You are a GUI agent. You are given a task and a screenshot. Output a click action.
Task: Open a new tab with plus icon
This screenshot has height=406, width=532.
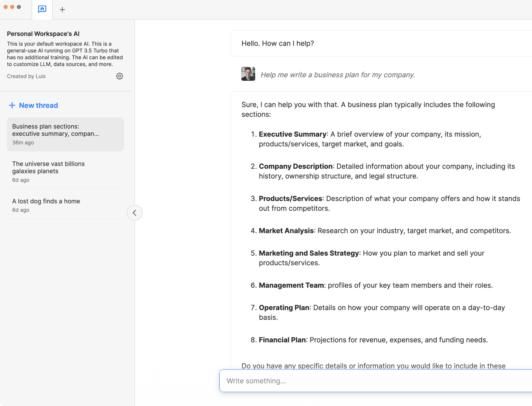[62, 10]
